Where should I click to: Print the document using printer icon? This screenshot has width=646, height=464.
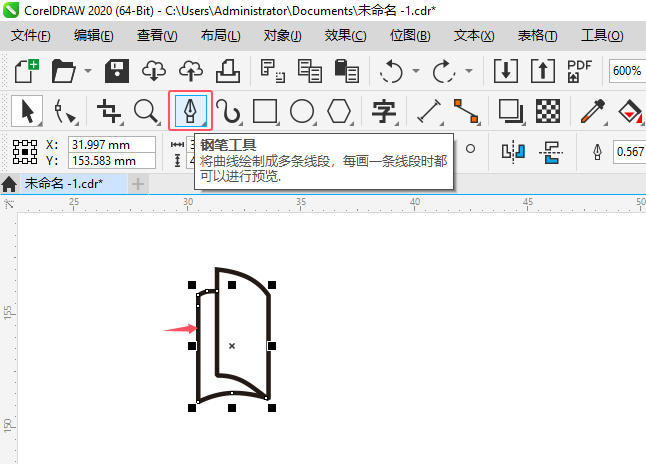[x=228, y=71]
